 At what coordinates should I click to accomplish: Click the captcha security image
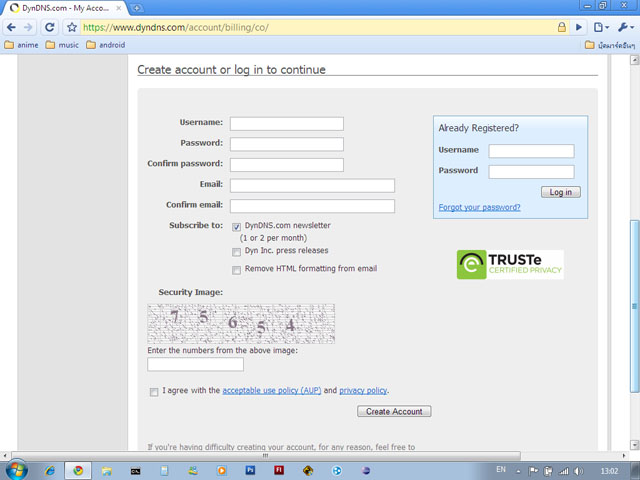coord(241,324)
